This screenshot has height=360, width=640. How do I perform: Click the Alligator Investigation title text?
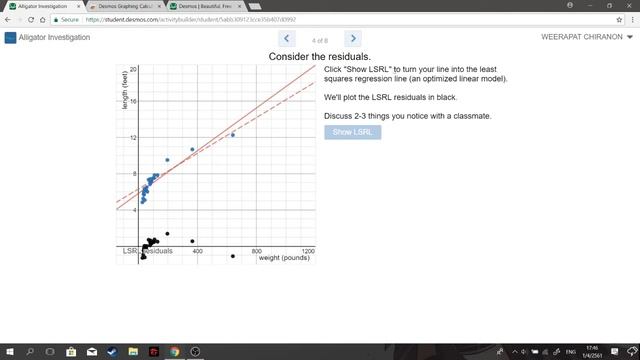click(54, 37)
